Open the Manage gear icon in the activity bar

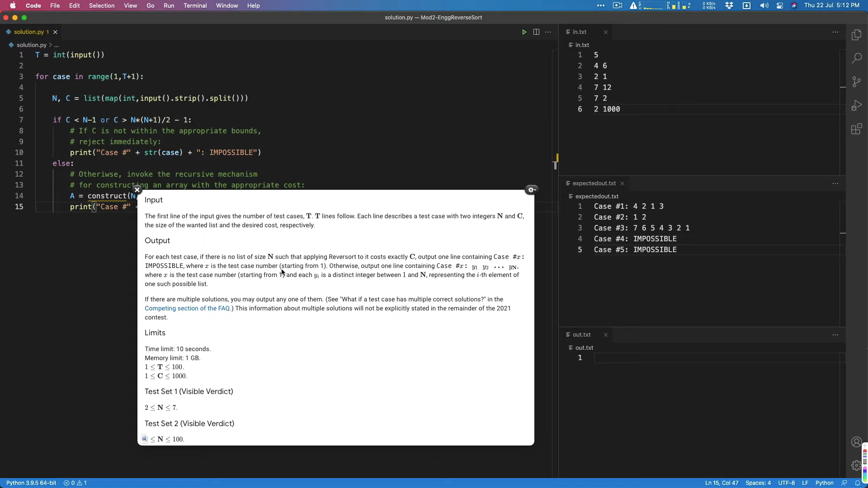856,465
